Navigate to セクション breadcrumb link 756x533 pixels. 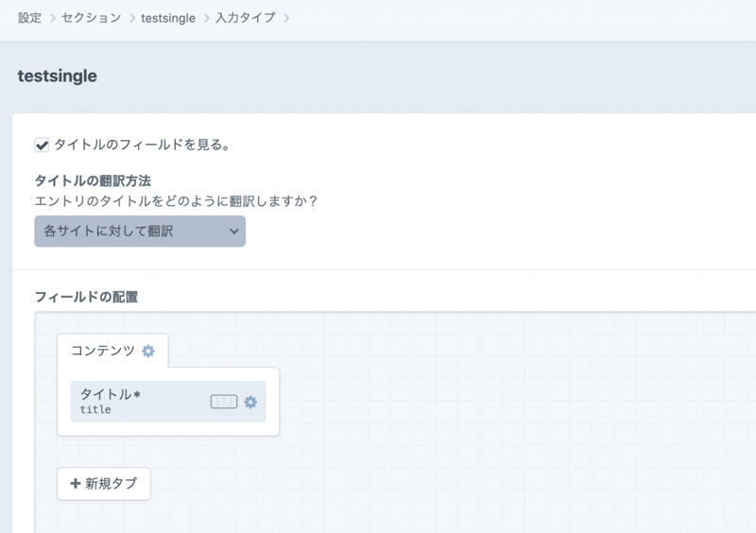point(92,18)
